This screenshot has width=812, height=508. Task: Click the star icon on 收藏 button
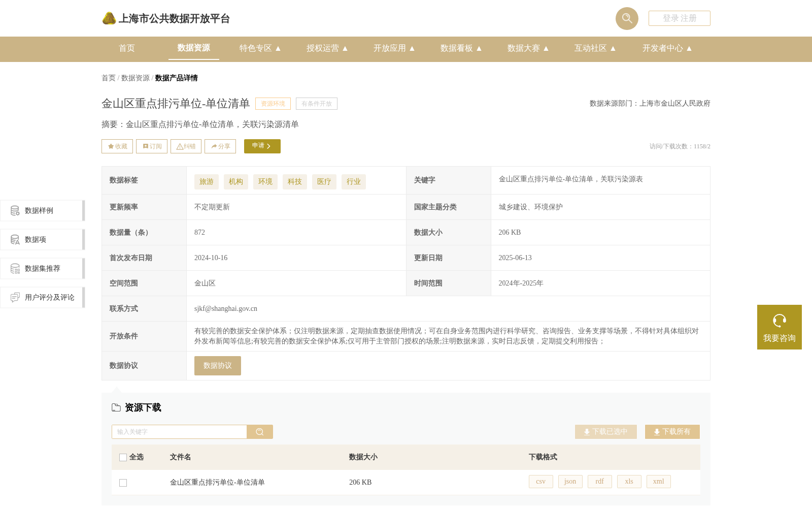pos(111,146)
